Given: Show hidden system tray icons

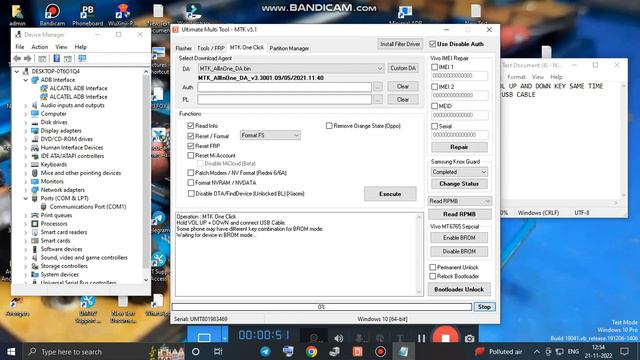Looking at the screenshot, I should (x=537, y=351).
